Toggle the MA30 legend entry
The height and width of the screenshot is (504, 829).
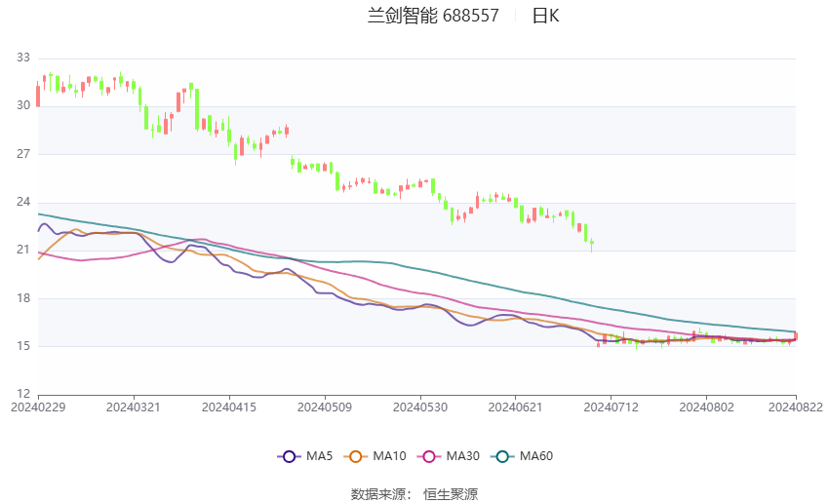point(449,456)
